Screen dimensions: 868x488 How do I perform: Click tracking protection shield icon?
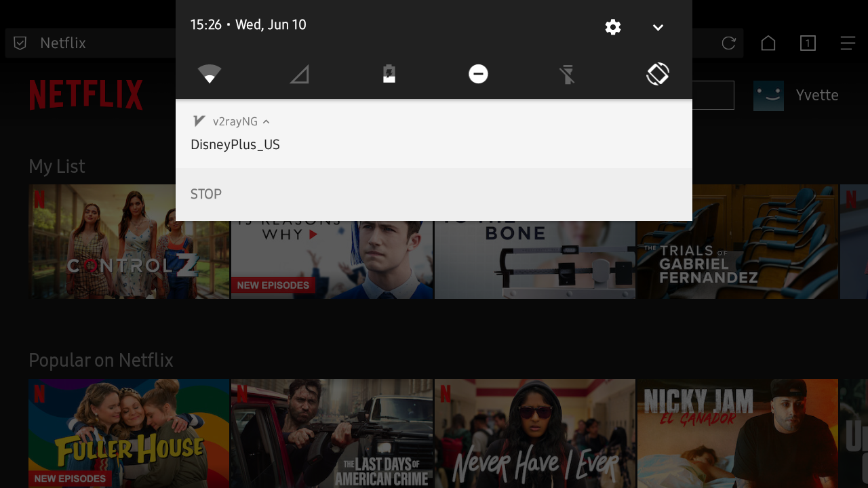20,43
